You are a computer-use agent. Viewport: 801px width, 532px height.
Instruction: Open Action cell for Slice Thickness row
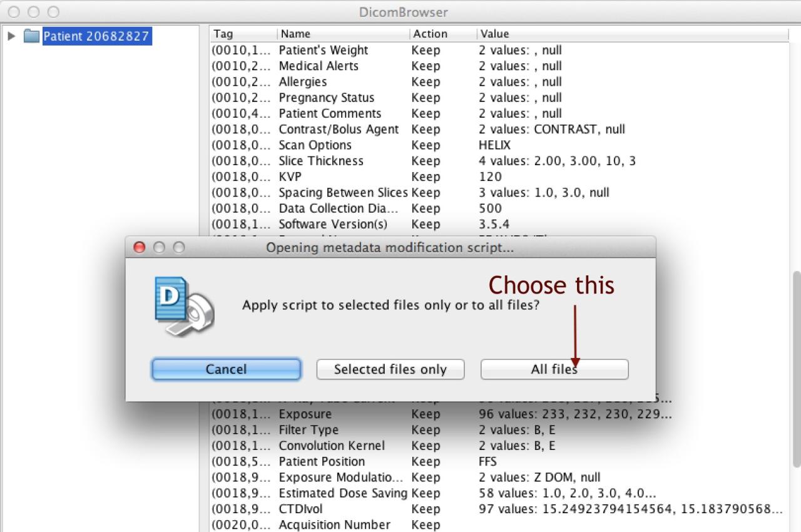426,161
